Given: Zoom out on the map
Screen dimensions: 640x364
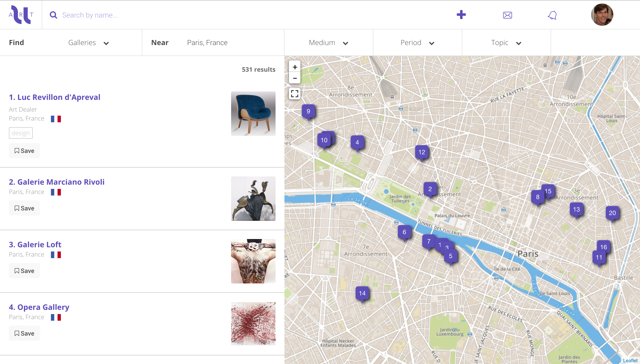Looking at the screenshot, I should (x=295, y=78).
